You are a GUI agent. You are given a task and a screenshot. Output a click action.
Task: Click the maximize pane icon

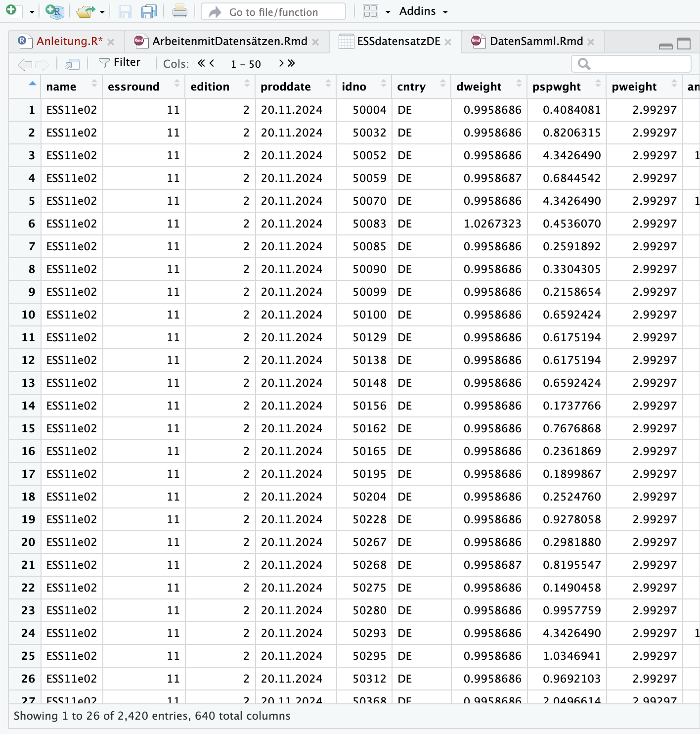(x=684, y=44)
